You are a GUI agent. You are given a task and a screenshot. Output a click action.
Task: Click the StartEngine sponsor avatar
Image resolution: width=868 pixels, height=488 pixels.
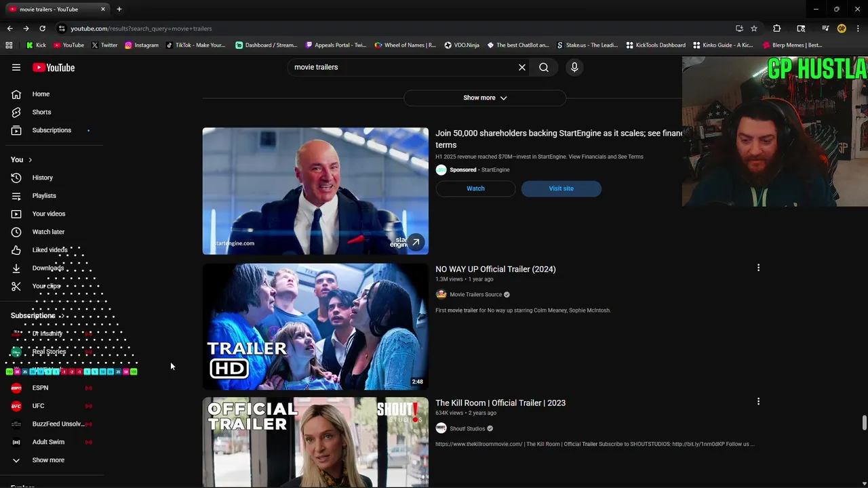click(441, 170)
